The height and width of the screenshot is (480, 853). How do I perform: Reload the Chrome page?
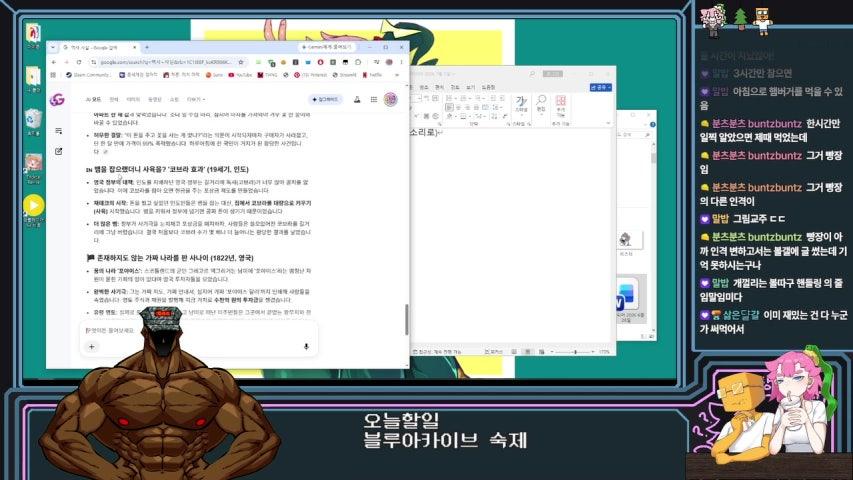[x=79, y=62]
